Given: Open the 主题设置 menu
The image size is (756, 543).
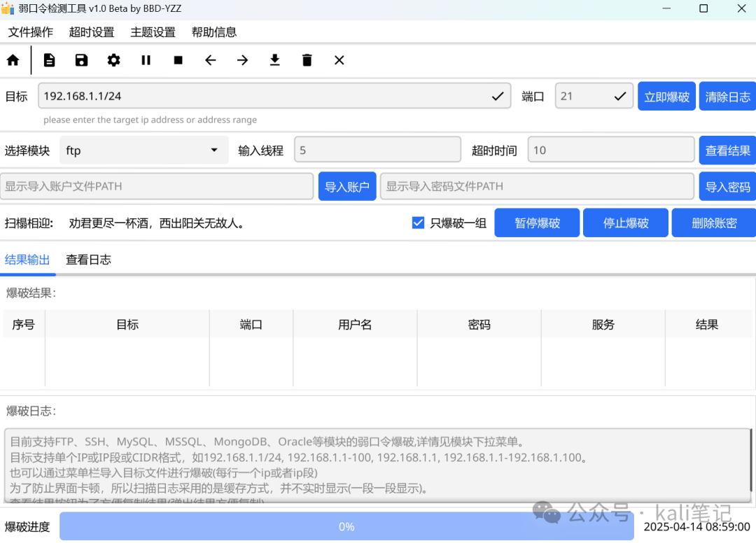Looking at the screenshot, I should tap(153, 31).
